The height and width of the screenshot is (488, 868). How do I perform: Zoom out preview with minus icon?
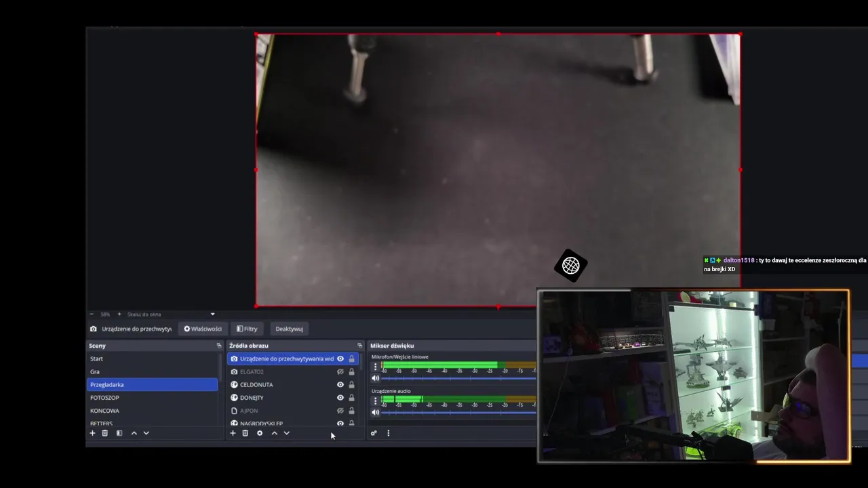pyautogui.click(x=92, y=314)
